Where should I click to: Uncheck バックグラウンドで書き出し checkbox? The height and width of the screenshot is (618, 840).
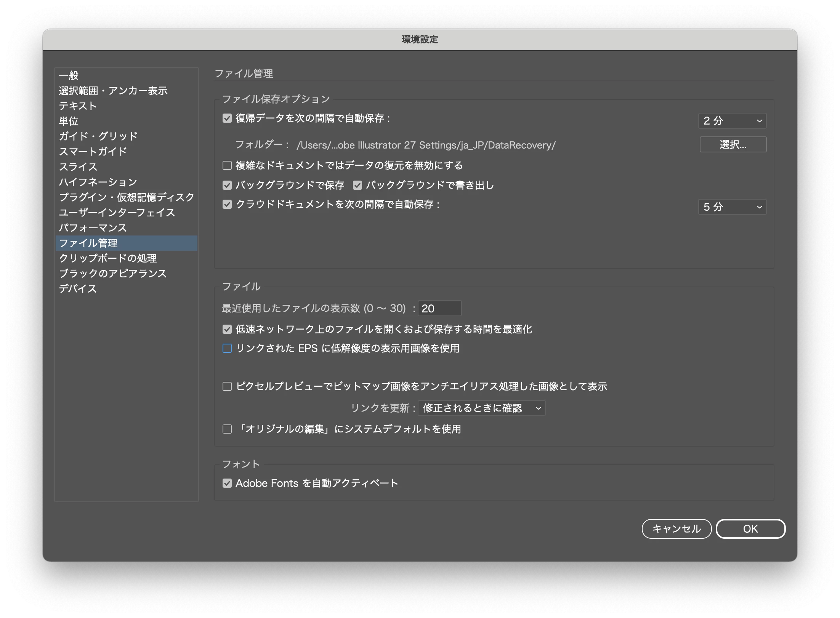click(x=357, y=185)
